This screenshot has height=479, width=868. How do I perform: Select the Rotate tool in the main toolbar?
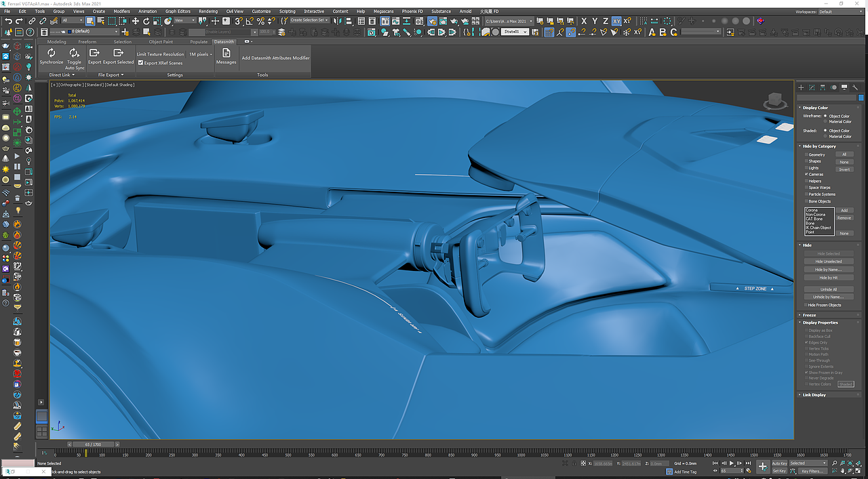146,21
